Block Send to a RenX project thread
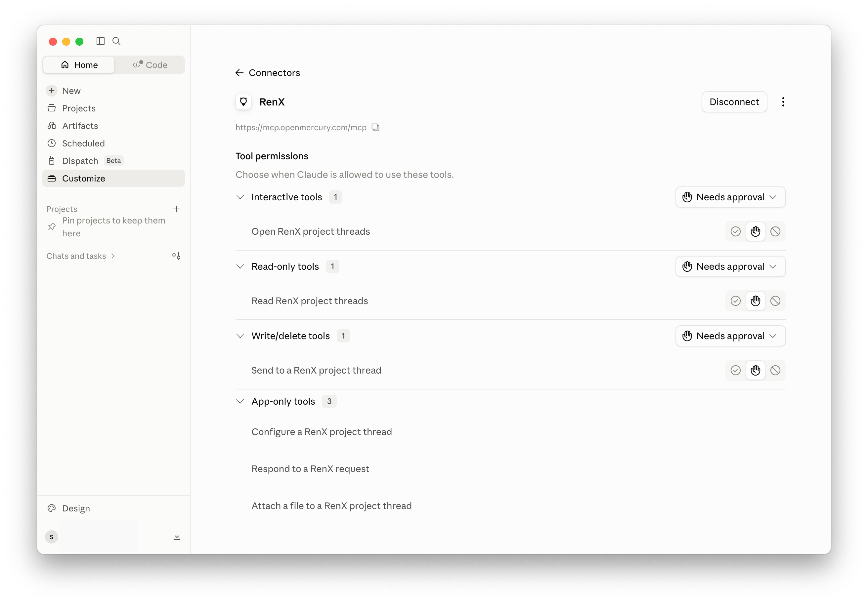 click(x=775, y=371)
